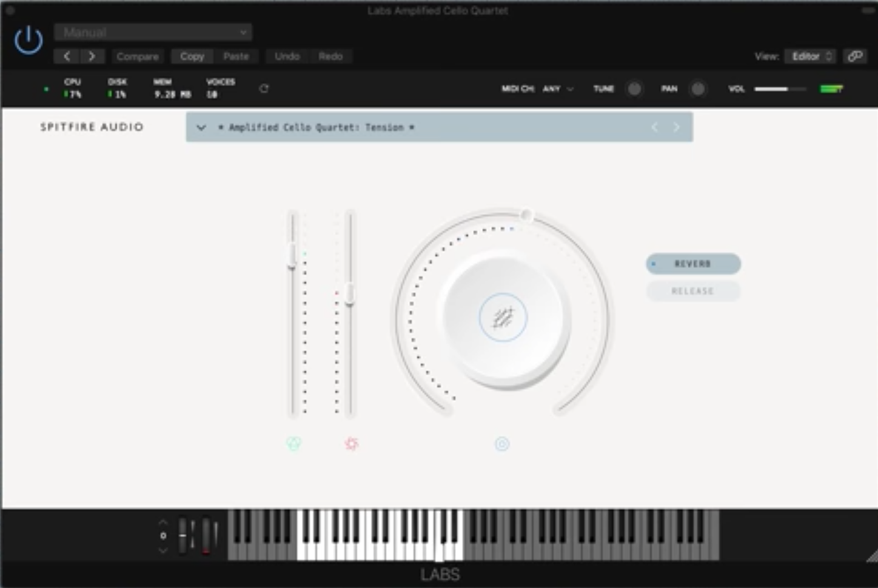Viewport: 878px width, 588px height.
Task: Click the Compare button
Action: 138,56
